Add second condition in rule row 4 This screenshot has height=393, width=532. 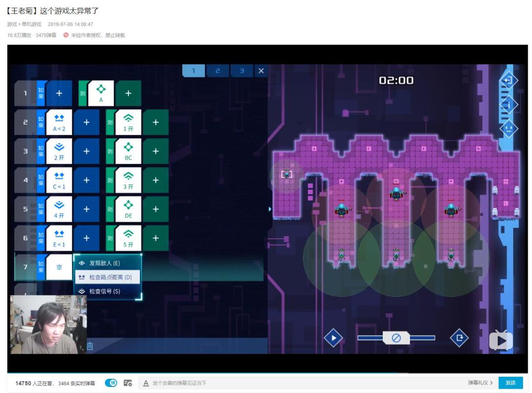tap(87, 180)
